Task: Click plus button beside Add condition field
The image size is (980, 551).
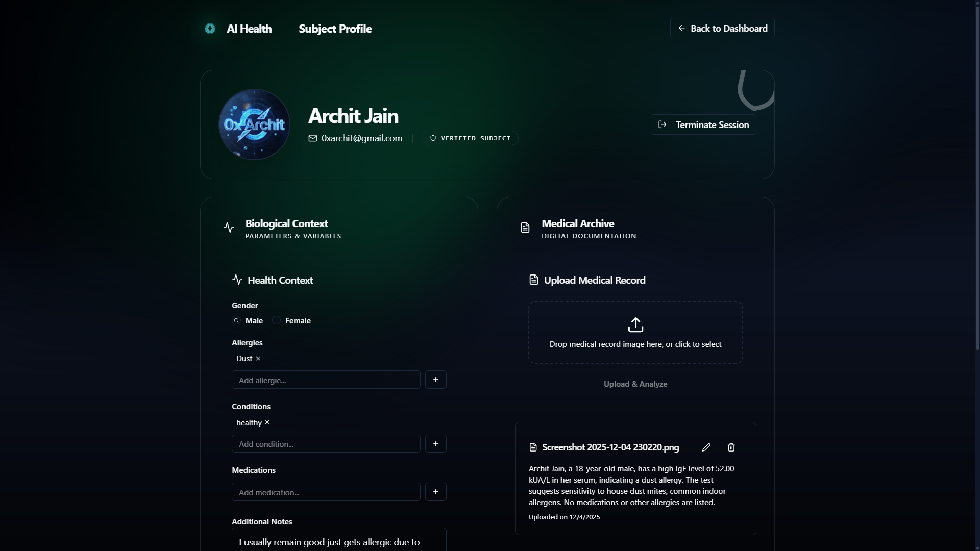Action: [x=435, y=444]
